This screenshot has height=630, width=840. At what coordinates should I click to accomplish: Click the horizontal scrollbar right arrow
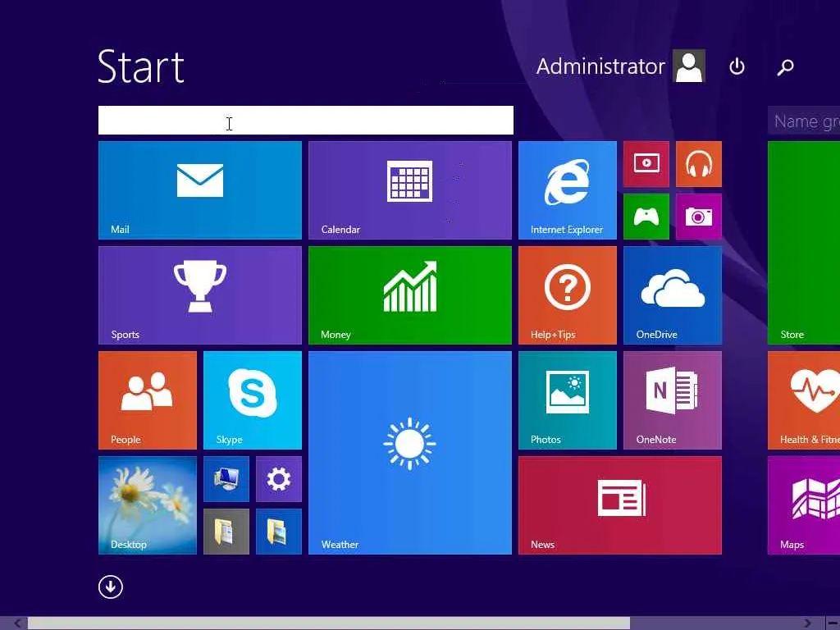tap(808, 623)
